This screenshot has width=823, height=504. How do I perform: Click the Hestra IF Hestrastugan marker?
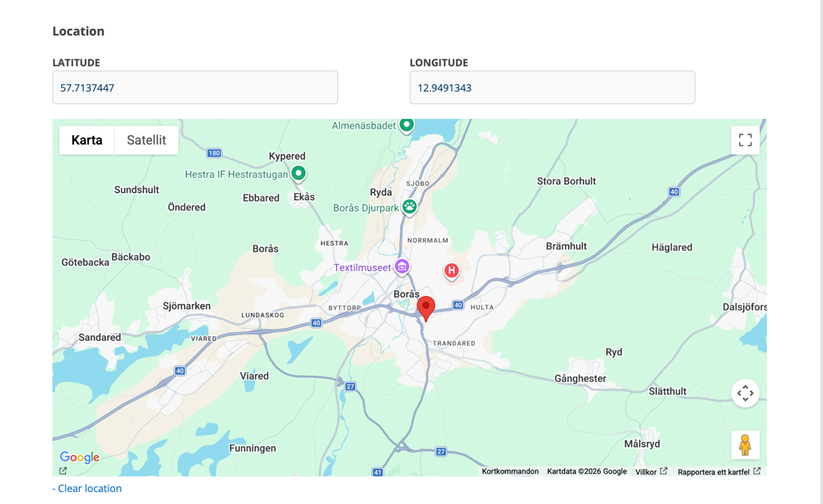(299, 173)
